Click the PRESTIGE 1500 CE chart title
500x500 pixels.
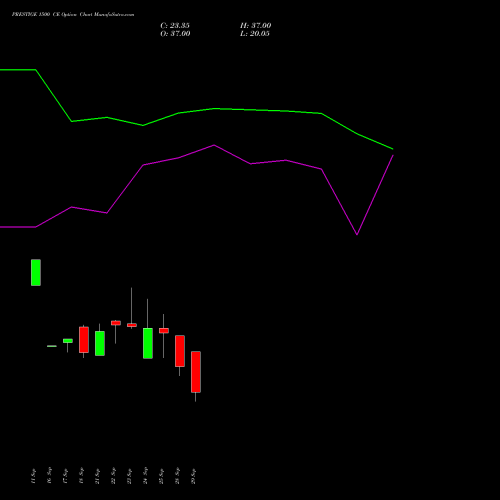tap(73, 15)
